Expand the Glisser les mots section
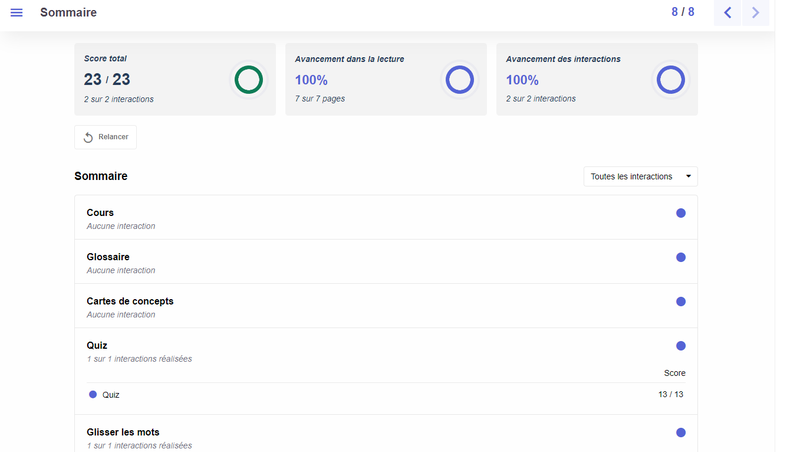 pyautogui.click(x=123, y=432)
